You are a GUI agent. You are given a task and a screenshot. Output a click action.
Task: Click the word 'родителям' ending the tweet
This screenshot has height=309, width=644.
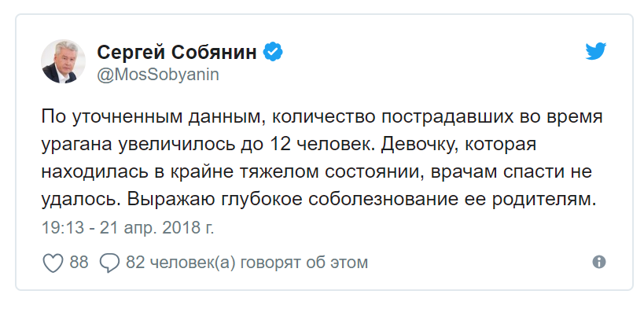[544, 200]
